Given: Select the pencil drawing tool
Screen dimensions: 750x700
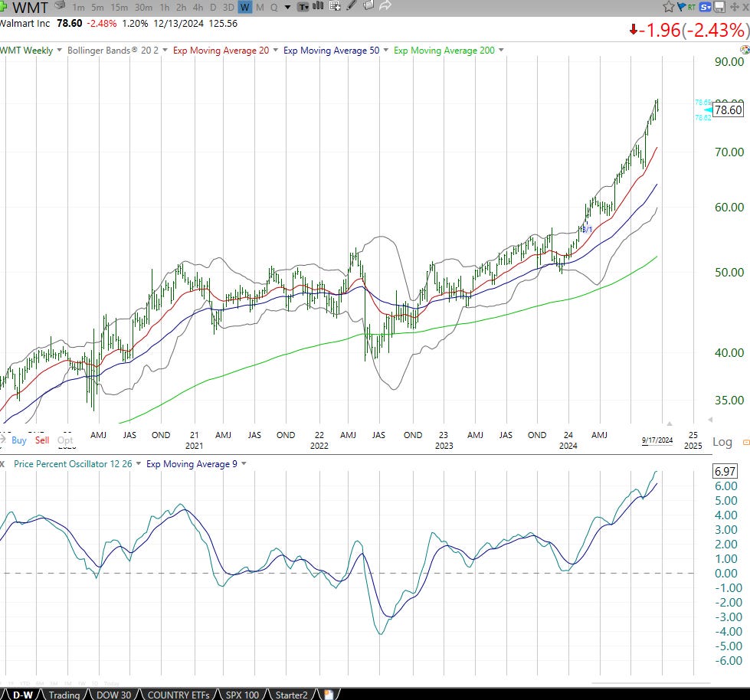Looking at the screenshot, I should 352,5.
